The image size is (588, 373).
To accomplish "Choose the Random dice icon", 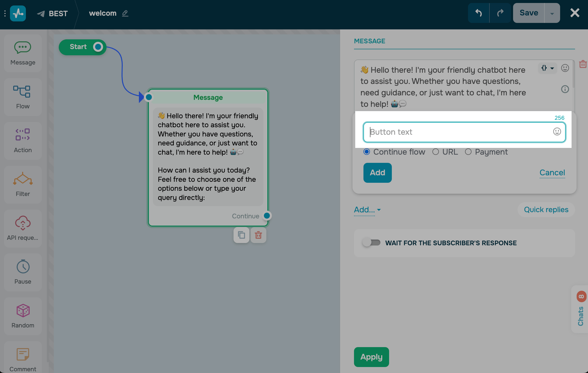I will pos(22,310).
